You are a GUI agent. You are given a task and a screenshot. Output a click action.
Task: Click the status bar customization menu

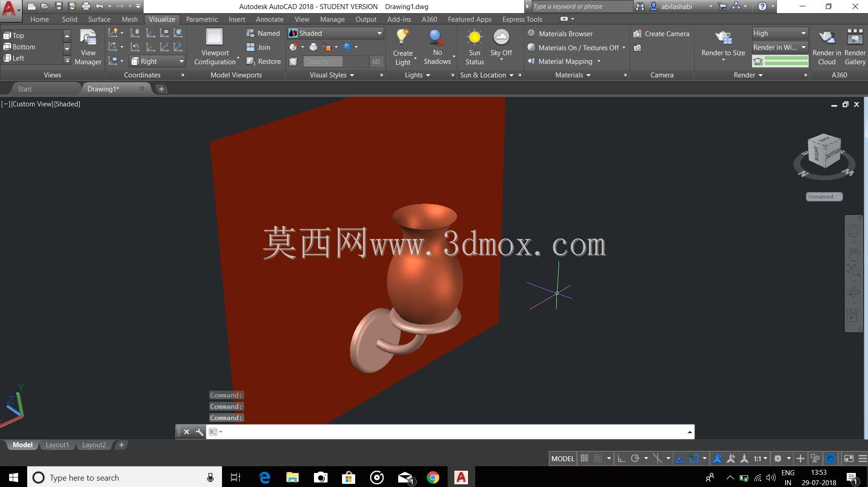(863, 458)
